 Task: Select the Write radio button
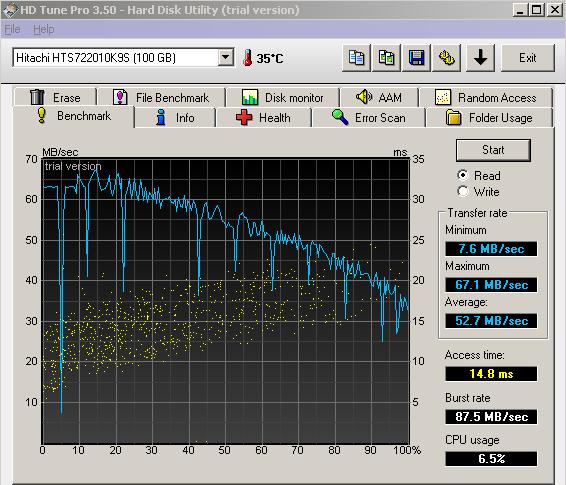tap(463, 191)
